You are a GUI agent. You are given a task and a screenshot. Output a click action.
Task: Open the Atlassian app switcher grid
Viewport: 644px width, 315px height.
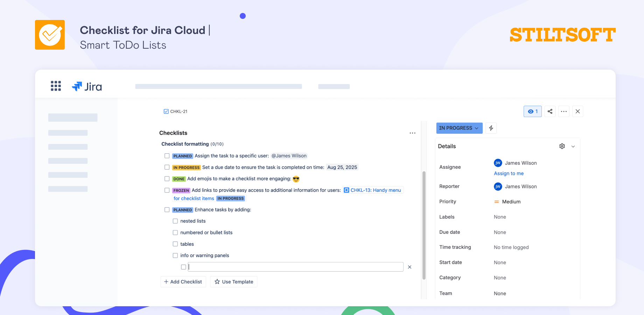(56, 86)
